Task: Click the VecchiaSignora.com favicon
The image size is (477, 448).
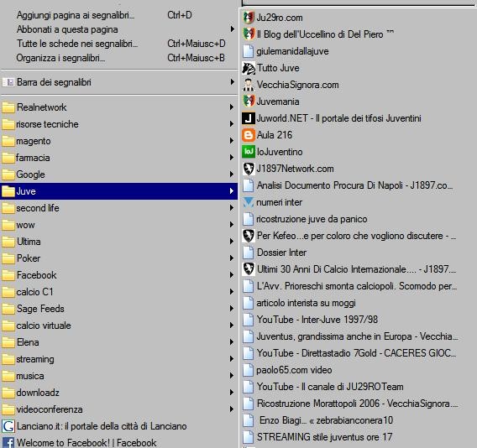Action: click(249, 85)
